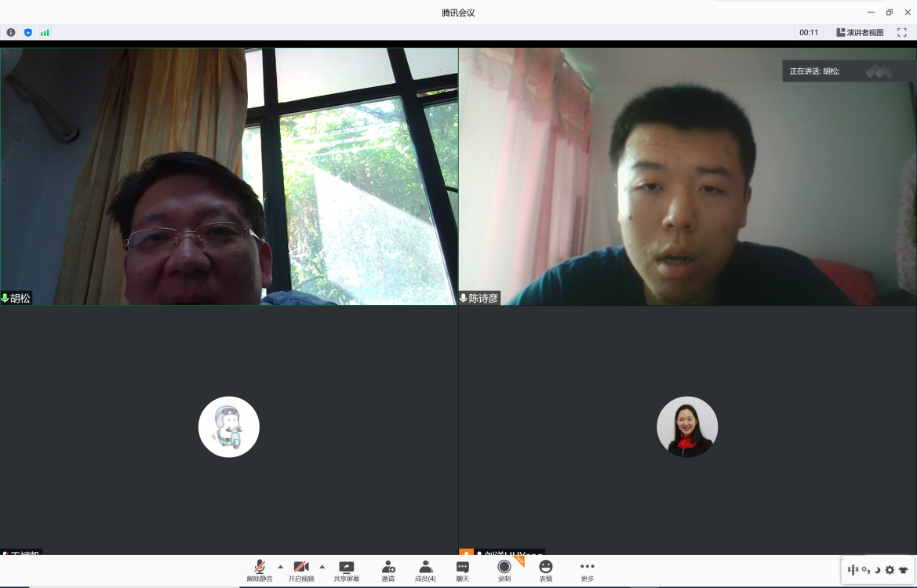
Task: Click the blue security shield icon
Action: (x=28, y=33)
